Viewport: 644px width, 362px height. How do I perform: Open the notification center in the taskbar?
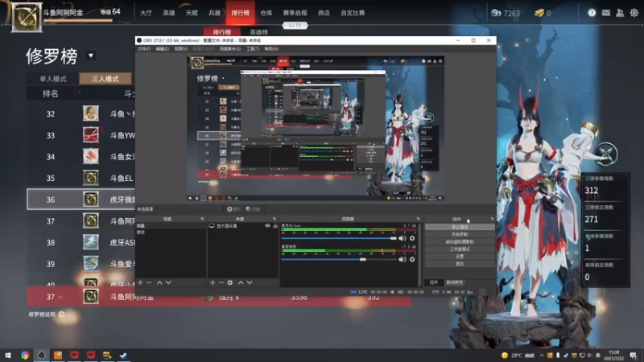point(634,355)
